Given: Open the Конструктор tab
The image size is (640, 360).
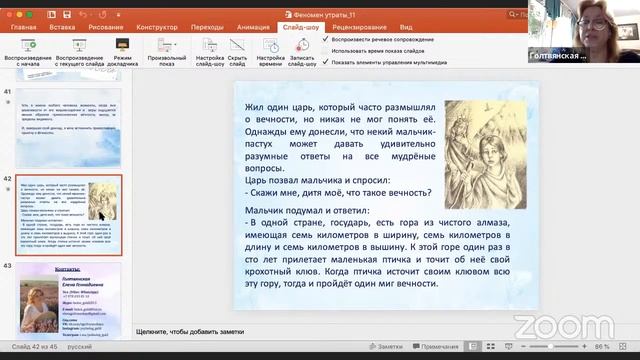Looking at the screenshot, I should click(157, 27).
